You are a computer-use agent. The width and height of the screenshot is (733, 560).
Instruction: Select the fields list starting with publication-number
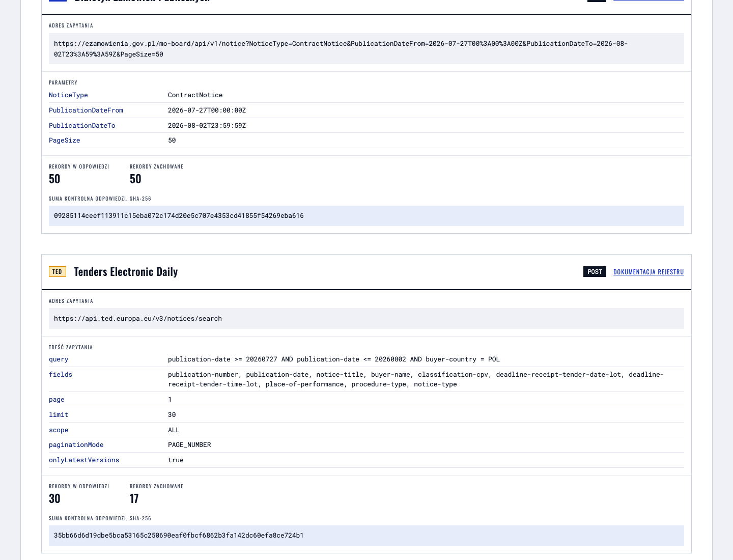416,379
